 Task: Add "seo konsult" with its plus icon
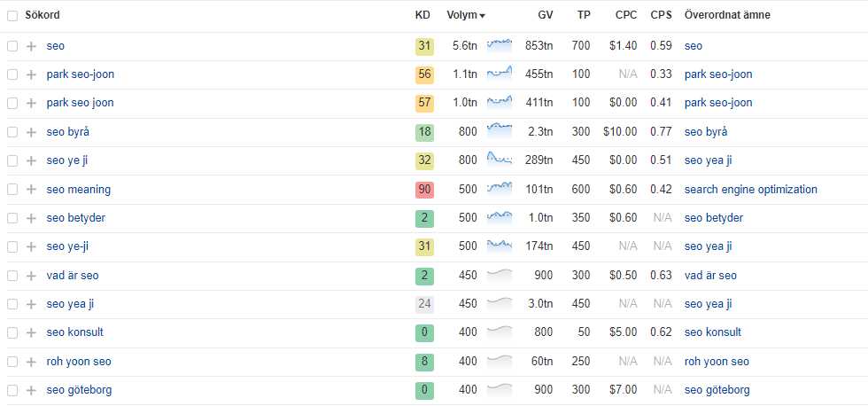coord(31,332)
